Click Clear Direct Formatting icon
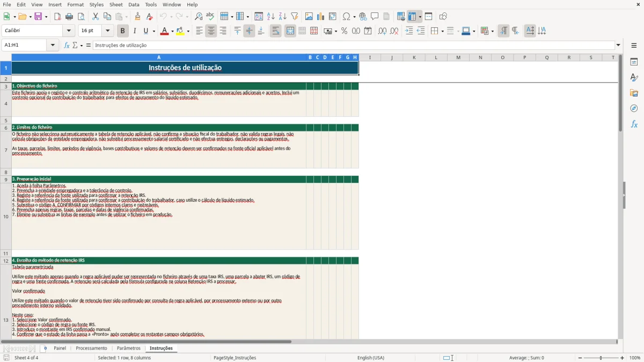The height and width of the screenshot is (362, 644). click(149, 17)
